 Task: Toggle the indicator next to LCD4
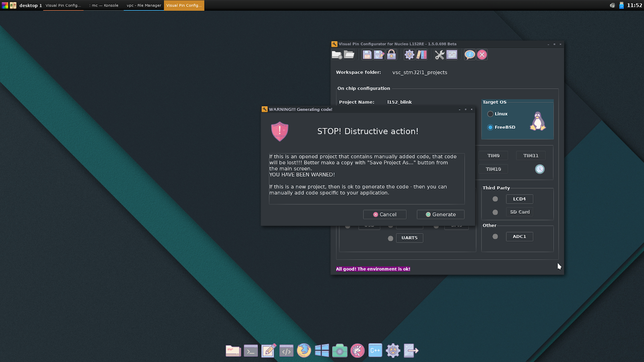click(x=495, y=199)
